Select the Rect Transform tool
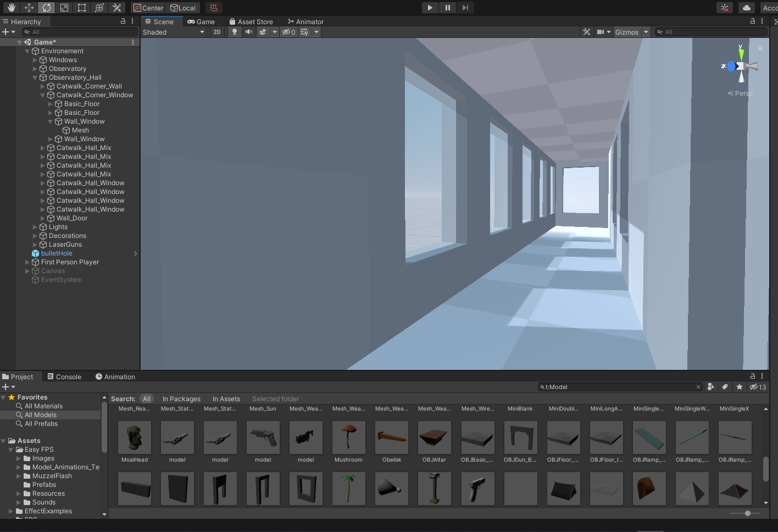The height and width of the screenshot is (532, 778). [x=81, y=8]
